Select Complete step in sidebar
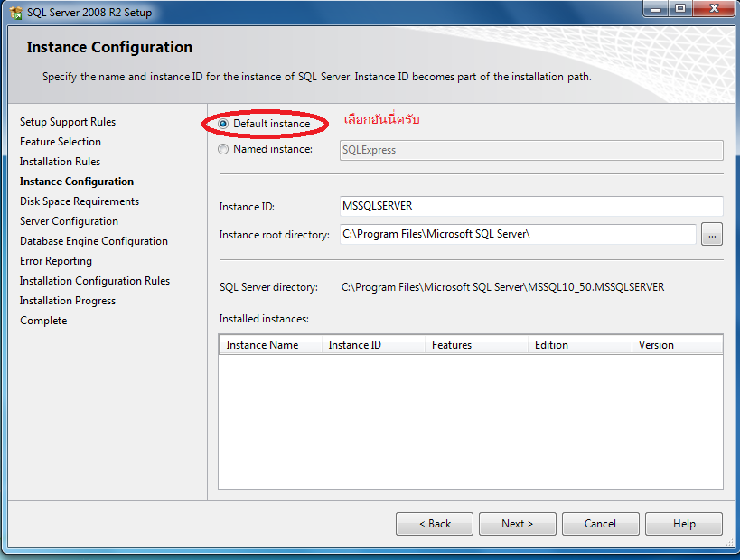The height and width of the screenshot is (560, 740). pos(43,321)
